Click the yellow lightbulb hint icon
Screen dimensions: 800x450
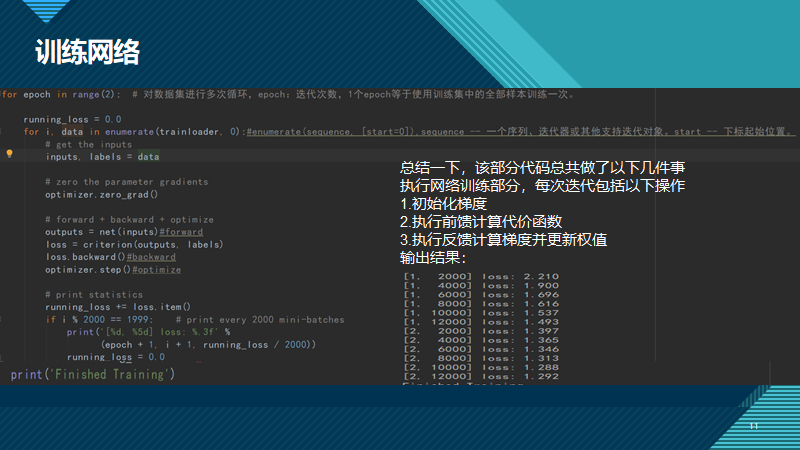pos(9,153)
